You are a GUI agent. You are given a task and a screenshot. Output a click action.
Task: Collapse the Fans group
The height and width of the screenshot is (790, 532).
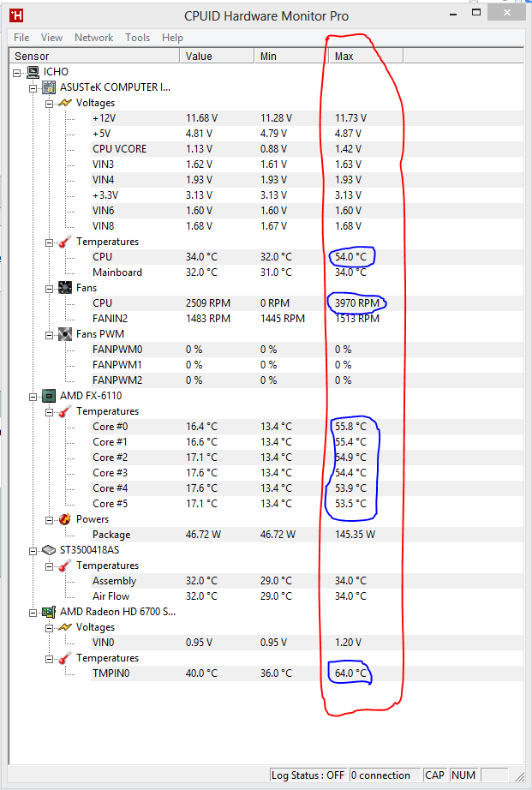[x=50, y=288]
